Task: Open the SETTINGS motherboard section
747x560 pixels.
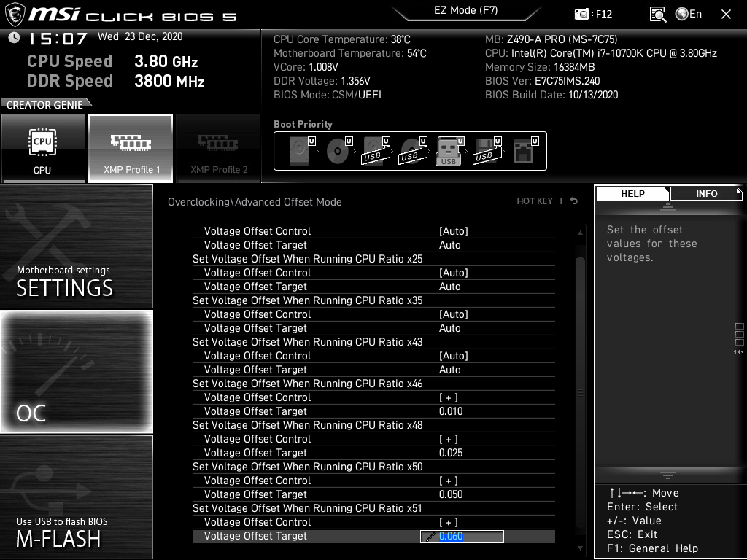Action: (76, 246)
